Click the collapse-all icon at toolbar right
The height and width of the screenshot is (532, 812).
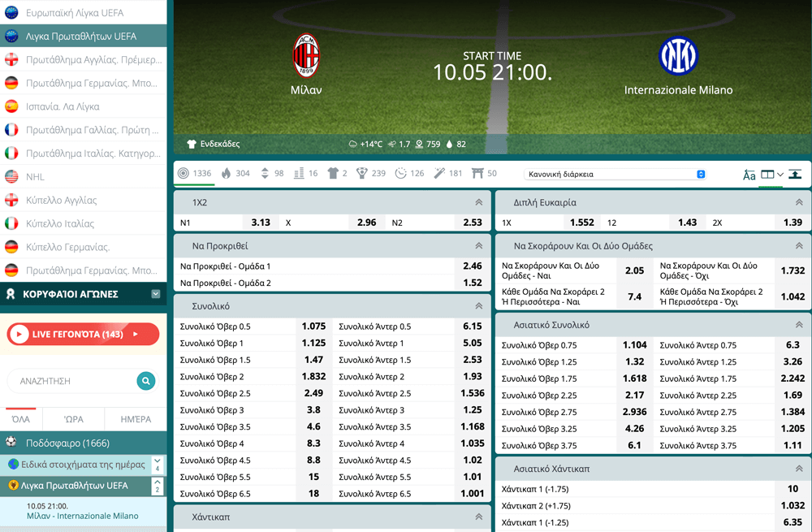point(795,174)
